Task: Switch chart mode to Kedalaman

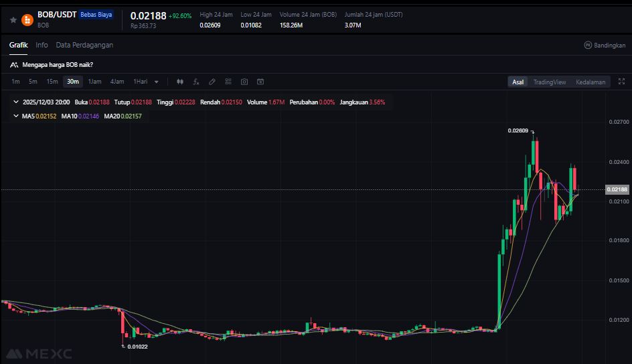Action: [590, 82]
